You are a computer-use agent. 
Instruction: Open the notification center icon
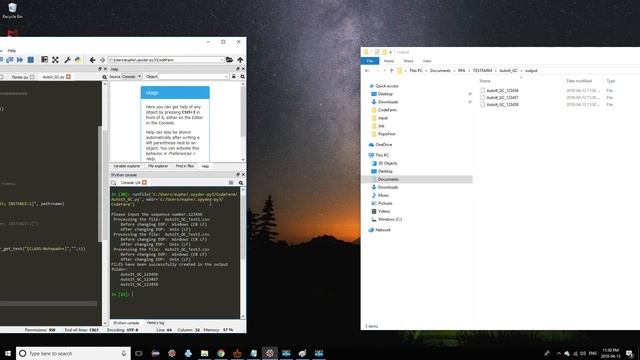629,353
